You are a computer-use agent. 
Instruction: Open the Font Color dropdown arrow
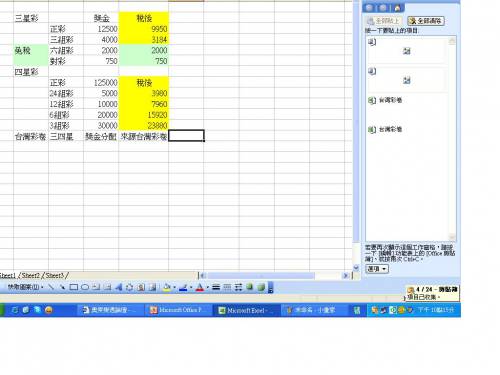point(207,287)
